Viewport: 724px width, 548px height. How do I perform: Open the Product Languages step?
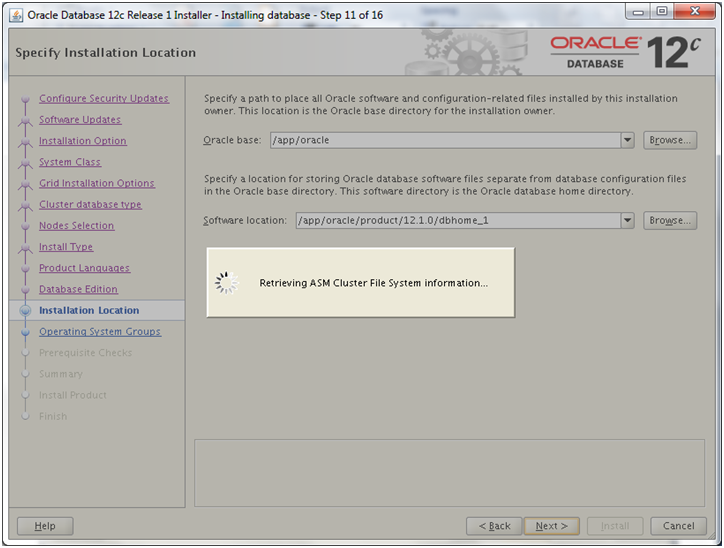pyautogui.click(x=84, y=268)
